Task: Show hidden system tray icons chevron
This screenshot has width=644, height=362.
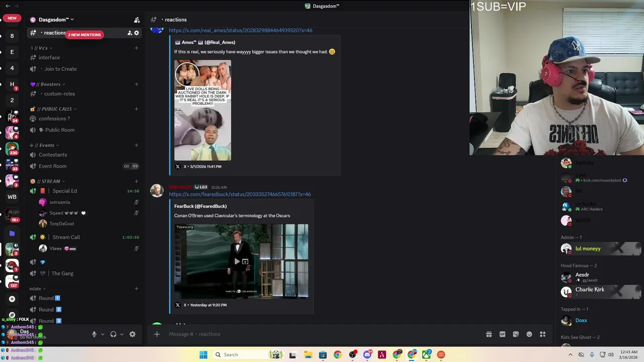Action: 571,354
